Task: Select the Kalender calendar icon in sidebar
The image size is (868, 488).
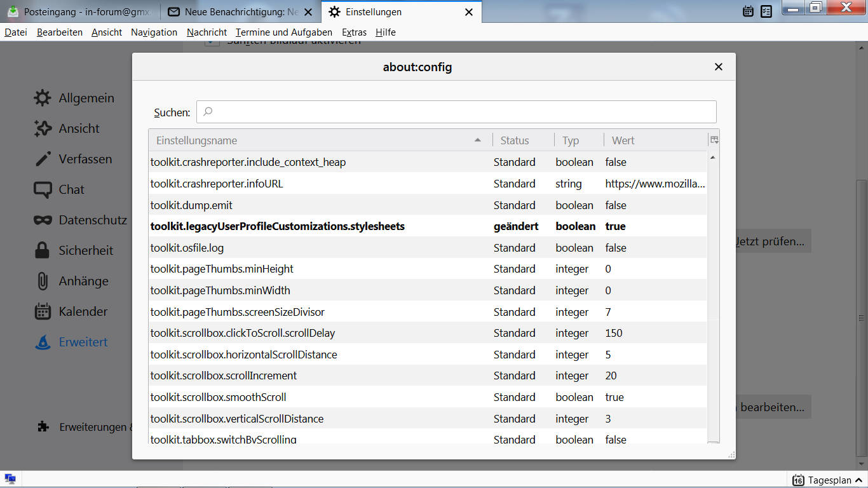Action: (x=43, y=311)
